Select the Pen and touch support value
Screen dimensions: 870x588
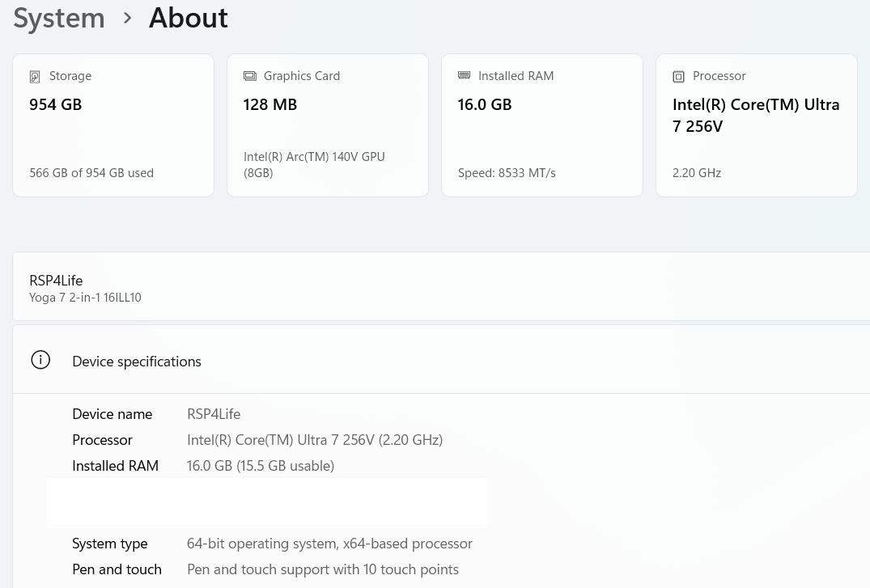coord(322,569)
